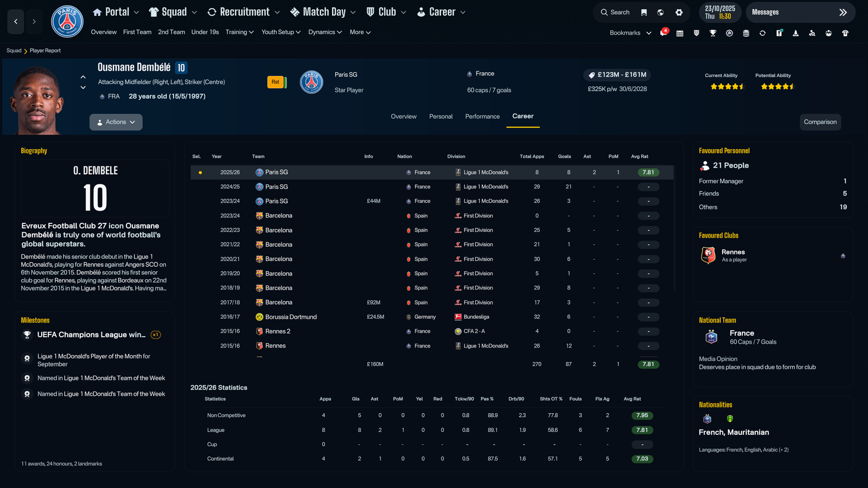Open the notifications icon with red badge

pos(663,33)
